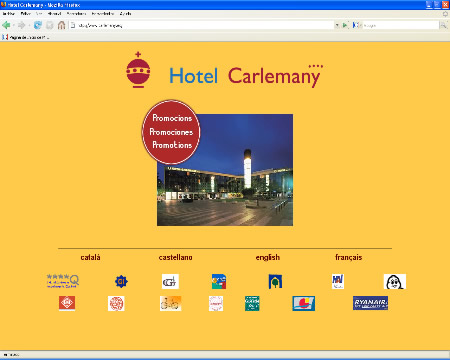Click the blue star GI badge logo
The height and width of the screenshot is (360, 450).
pos(121,282)
